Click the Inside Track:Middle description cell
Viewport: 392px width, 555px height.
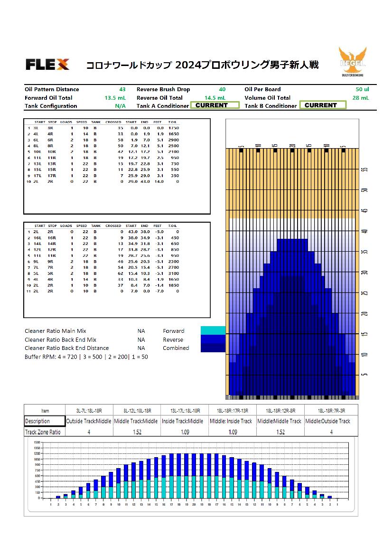pyautogui.click(x=185, y=421)
